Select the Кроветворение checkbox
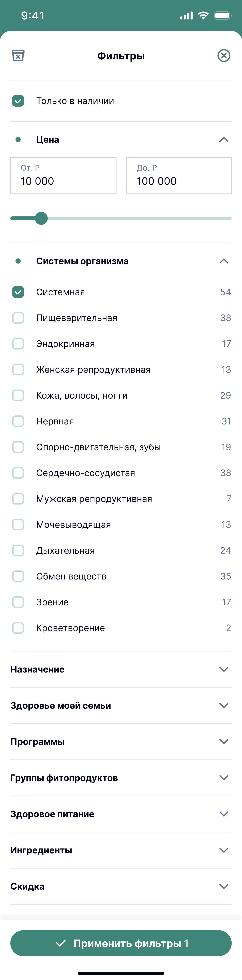The height and width of the screenshot is (980, 242). click(18, 628)
